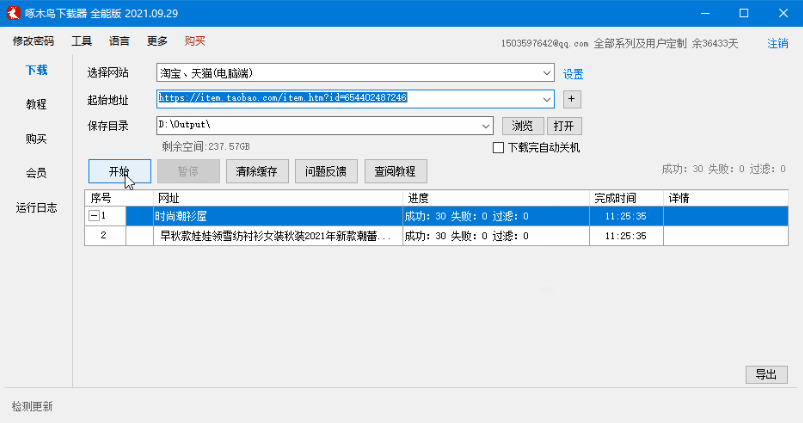The width and height of the screenshot is (803, 423).
Task: Switch to the 会员 sidebar tab
Action: click(36, 173)
